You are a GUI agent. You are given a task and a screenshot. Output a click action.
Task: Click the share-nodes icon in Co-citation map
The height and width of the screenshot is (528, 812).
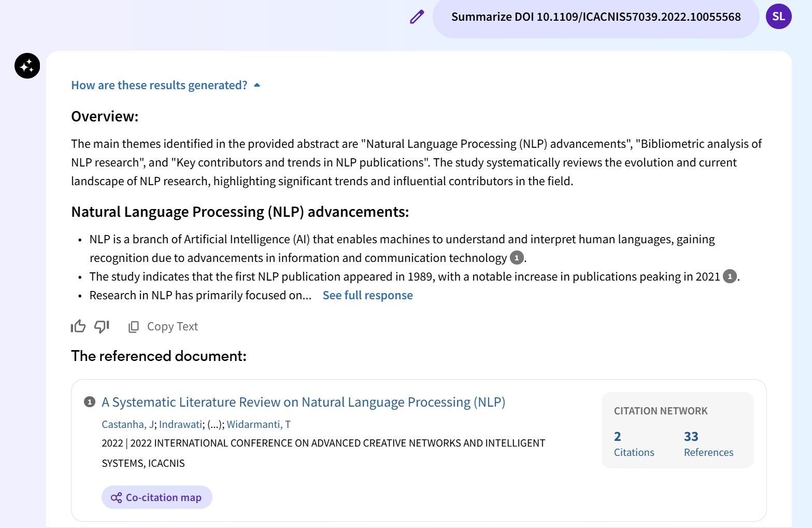point(117,497)
